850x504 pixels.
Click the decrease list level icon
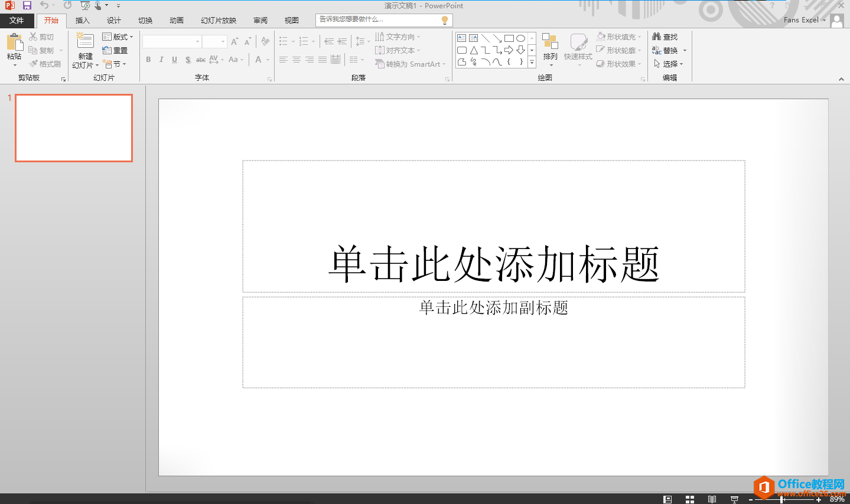(x=329, y=41)
